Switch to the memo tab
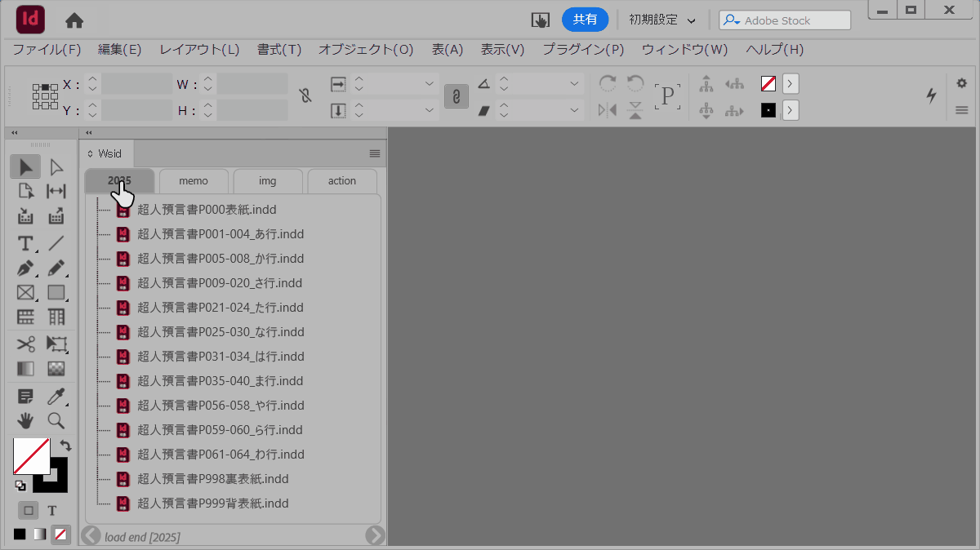Screen dimensions: 980x550 click(194, 181)
